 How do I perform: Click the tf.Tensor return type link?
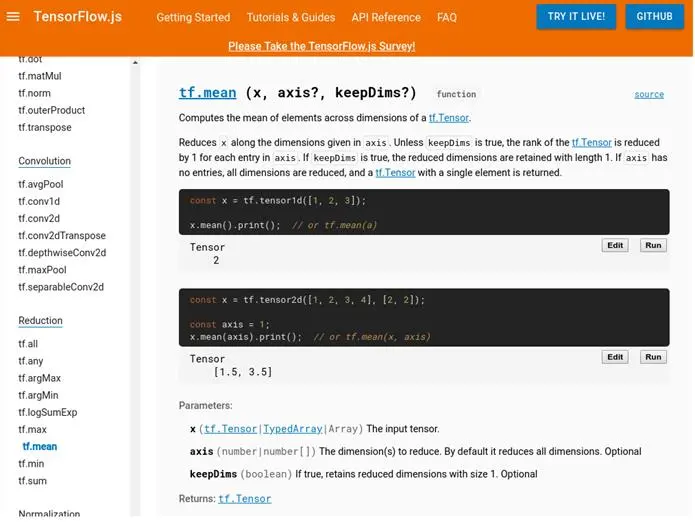point(245,498)
